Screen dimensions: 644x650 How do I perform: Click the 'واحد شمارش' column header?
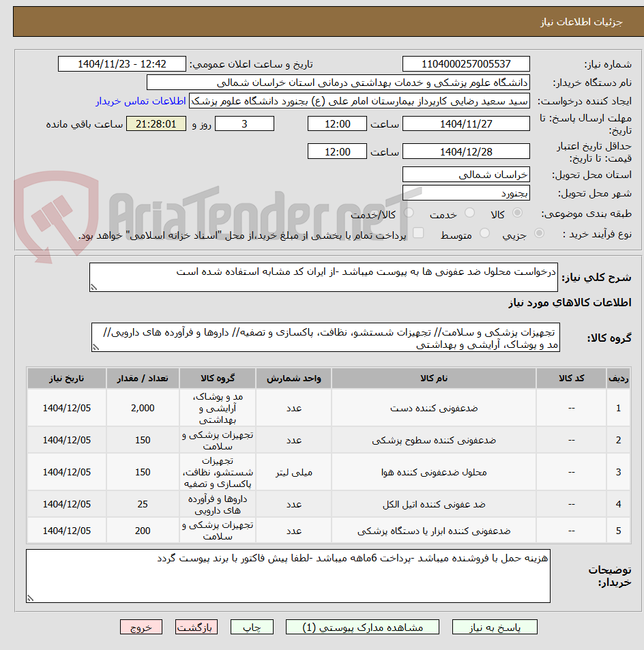(293, 379)
